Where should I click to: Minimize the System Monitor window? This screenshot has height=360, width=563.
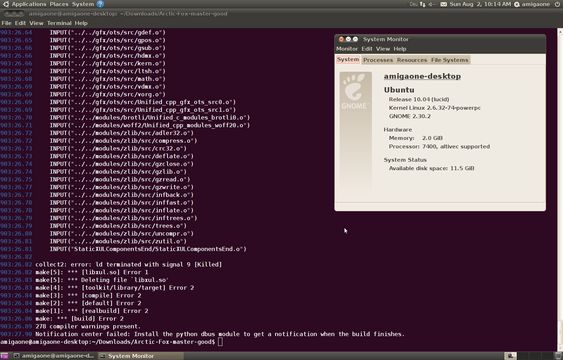click(348, 39)
